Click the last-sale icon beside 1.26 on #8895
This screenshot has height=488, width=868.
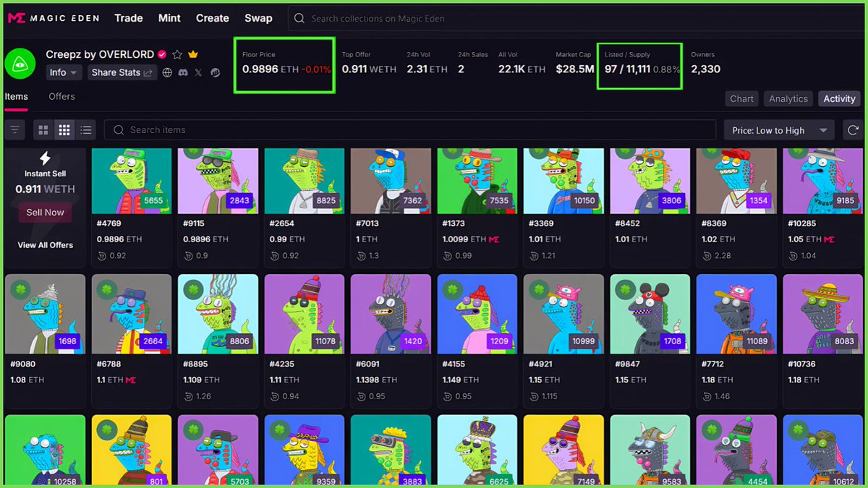(x=188, y=396)
